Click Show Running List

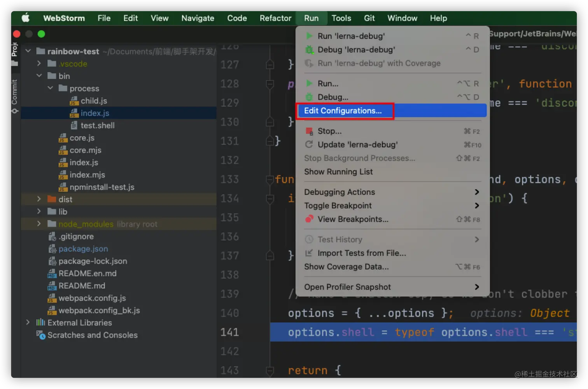click(338, 171)
